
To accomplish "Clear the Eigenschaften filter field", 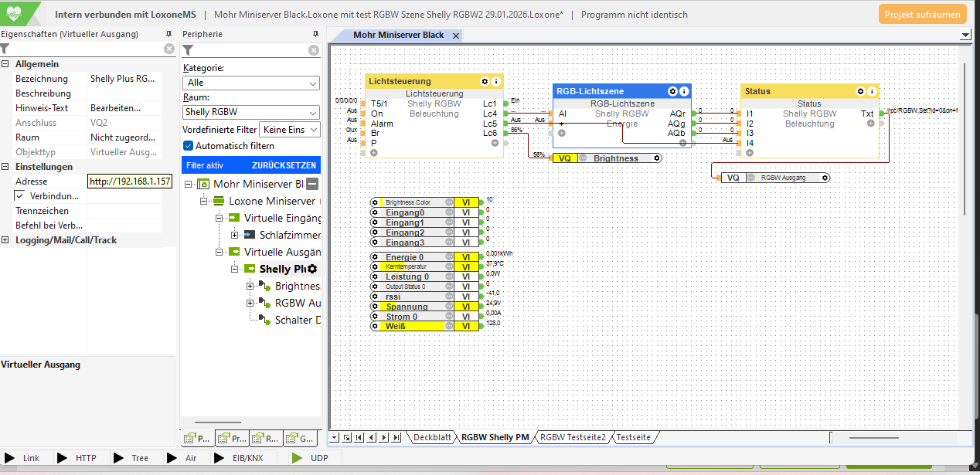I will [169, 49].
